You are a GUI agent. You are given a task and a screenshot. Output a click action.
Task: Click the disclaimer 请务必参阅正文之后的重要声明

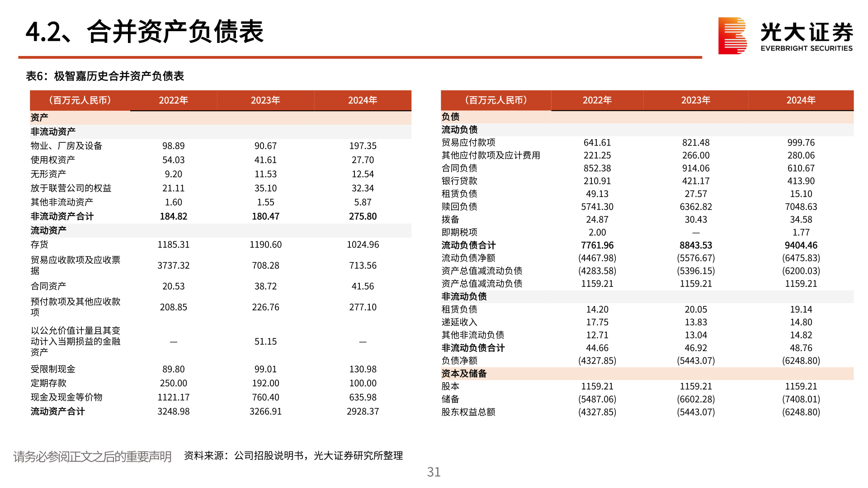pyautogui.click(x=92, y=457)
